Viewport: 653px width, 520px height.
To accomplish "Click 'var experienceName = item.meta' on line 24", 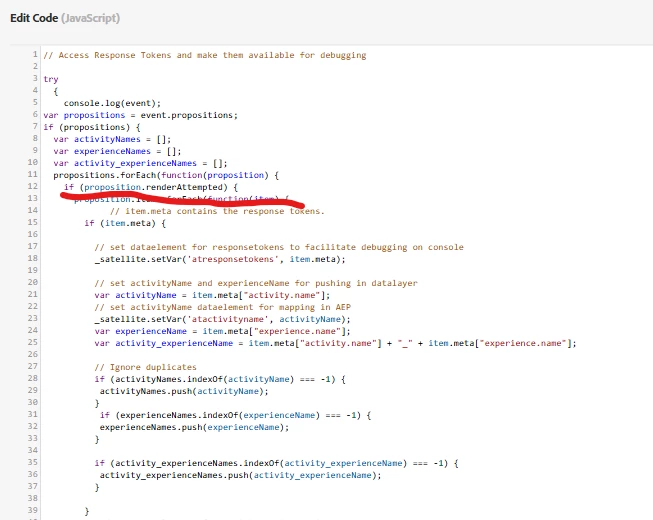I will pos(174,331).
